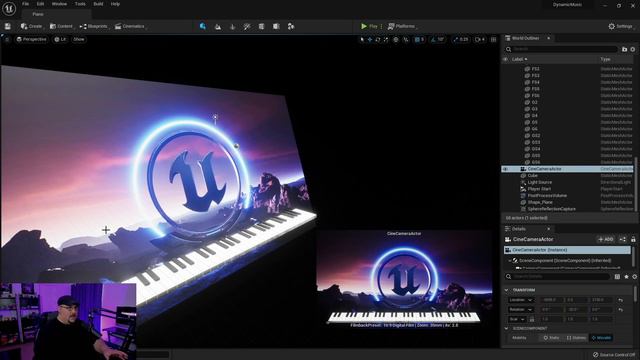
Task: Open the File menu
Action: (x=25, y=4)
